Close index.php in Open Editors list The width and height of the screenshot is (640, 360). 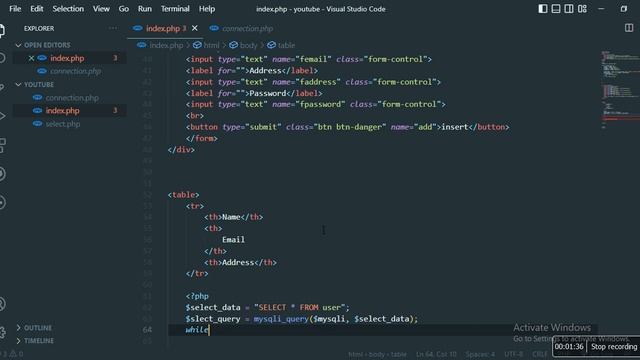tap(31, 58)
